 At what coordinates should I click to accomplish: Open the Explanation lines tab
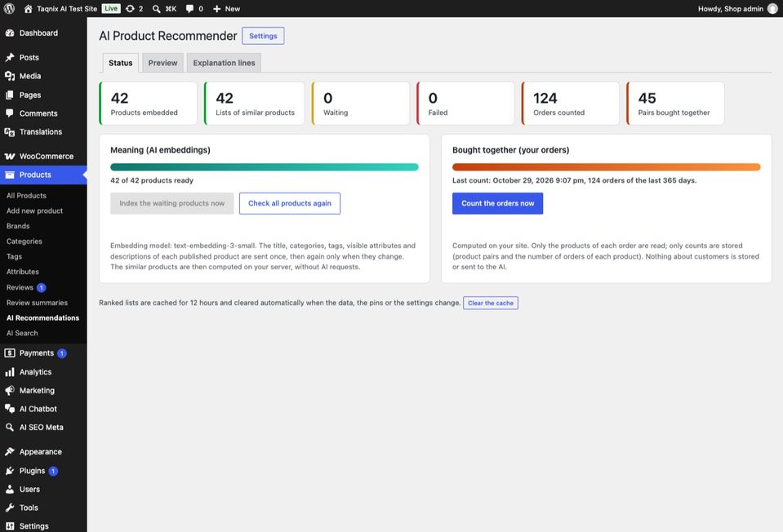224,63
